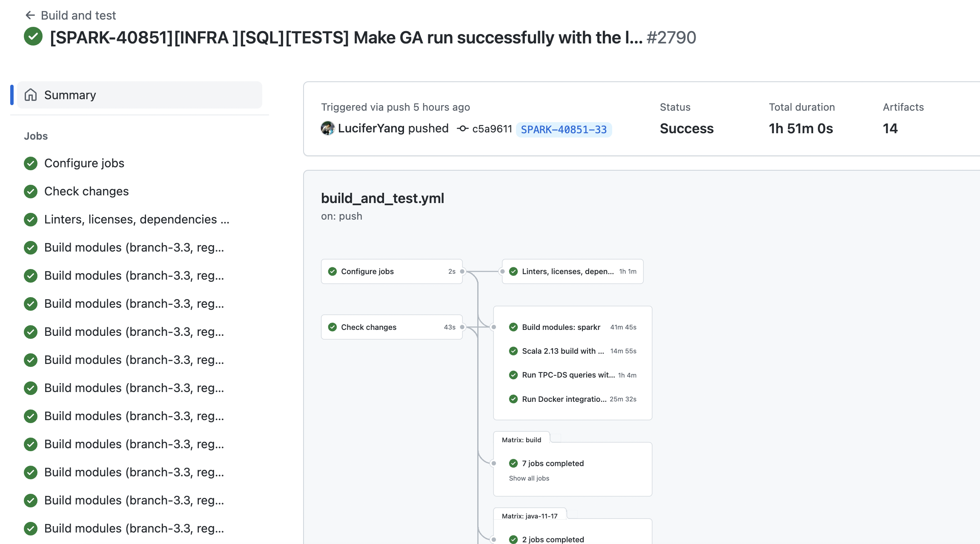Click the check icon beside 7 jobs completed
The width and height of the screenshot is (980, 544).
pyautogui.click(x=513, y=464)
